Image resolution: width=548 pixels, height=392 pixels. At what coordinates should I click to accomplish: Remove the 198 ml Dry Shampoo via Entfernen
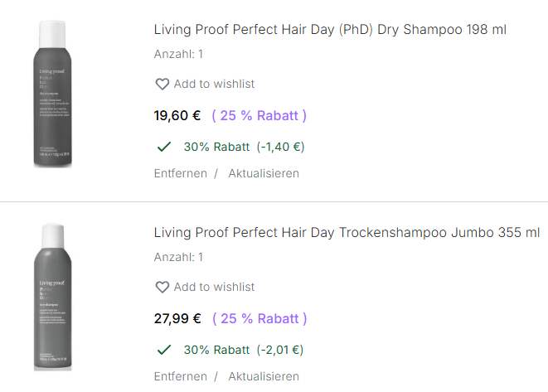pos(181,173)
